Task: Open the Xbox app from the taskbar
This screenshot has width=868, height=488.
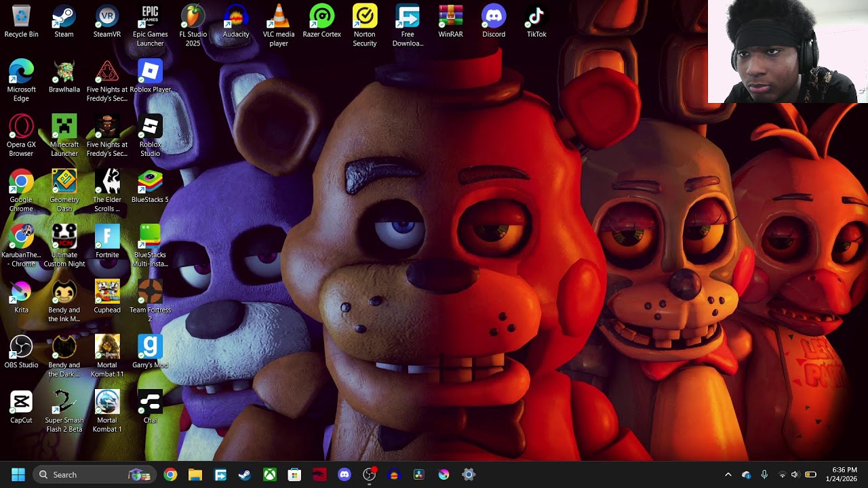Action: [270, 474]
